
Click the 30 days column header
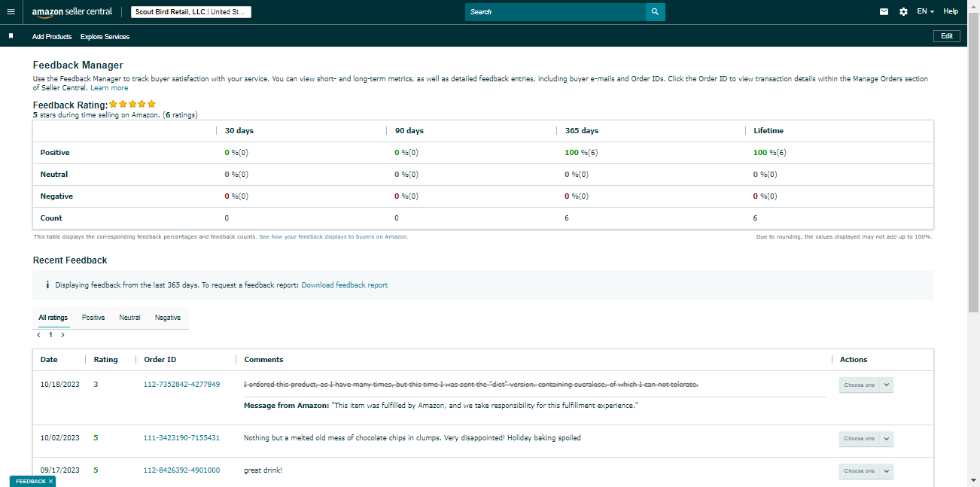tap(239, 131)
